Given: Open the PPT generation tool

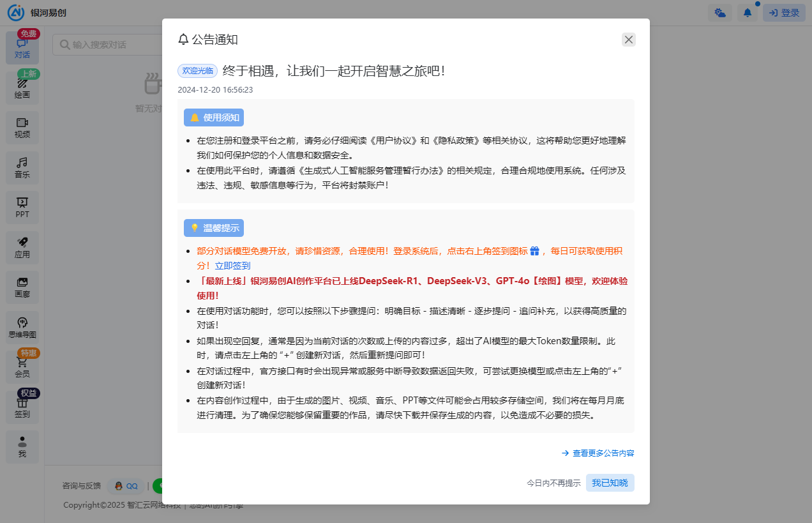Looking at the screenshot, I should click(x=22, y=207).
